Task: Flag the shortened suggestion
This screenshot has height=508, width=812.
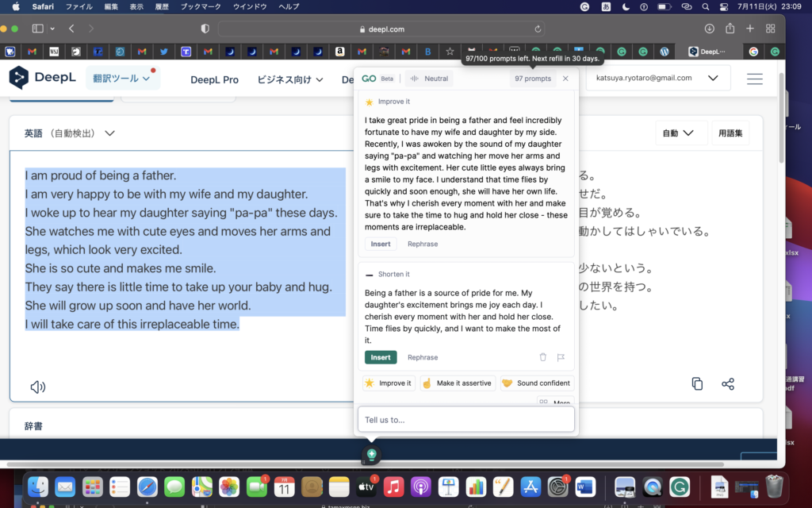Action: pyautogui.click(x=561, y=357)
